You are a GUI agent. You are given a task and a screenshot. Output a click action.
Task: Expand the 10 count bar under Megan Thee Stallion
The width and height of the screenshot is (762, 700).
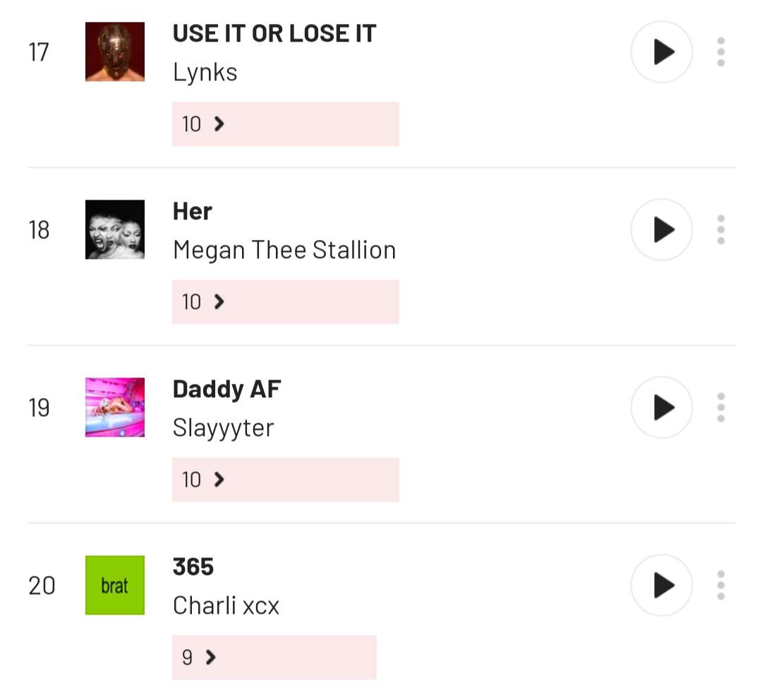(x=285, y=302)
